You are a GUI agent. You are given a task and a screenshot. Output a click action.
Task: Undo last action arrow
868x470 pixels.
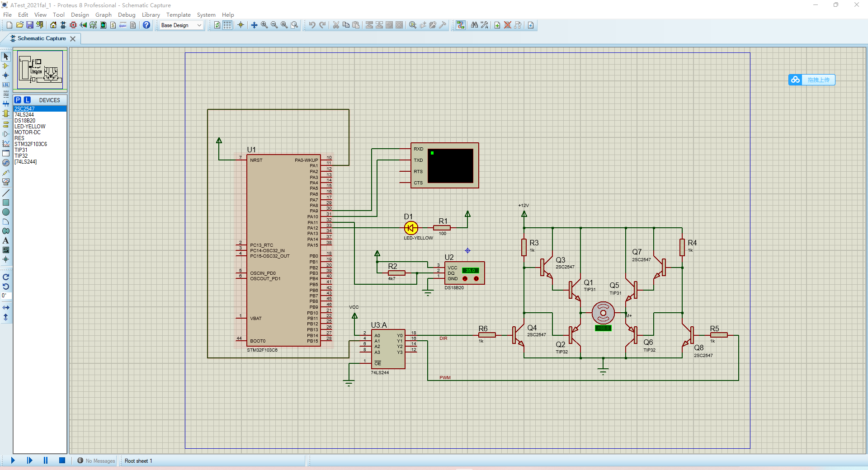[x=312, y=25]
